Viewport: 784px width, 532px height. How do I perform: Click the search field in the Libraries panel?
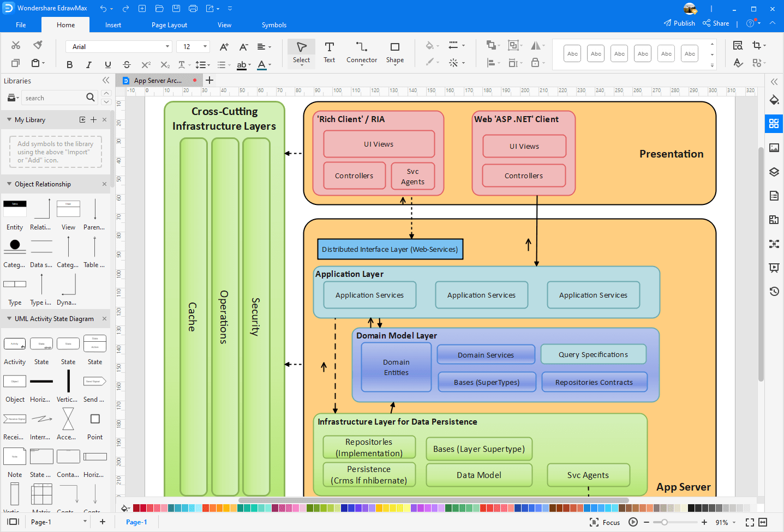point(58,98)
